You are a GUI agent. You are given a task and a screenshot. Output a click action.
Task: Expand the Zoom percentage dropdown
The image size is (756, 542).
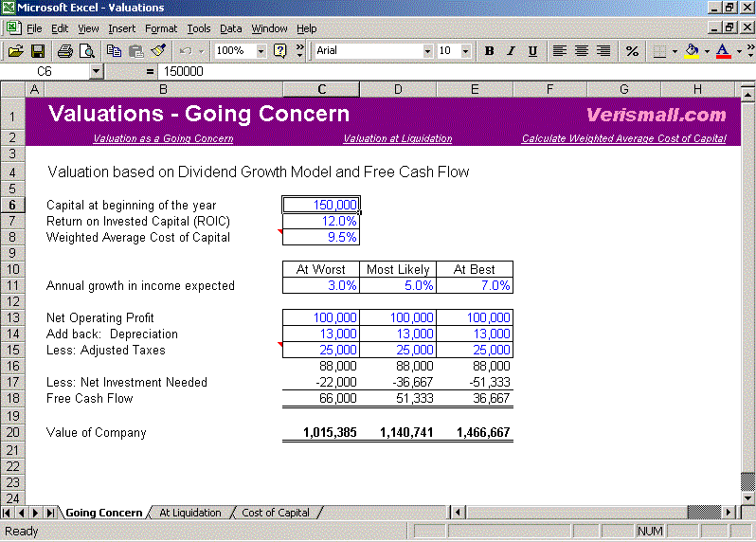(259, 50)
